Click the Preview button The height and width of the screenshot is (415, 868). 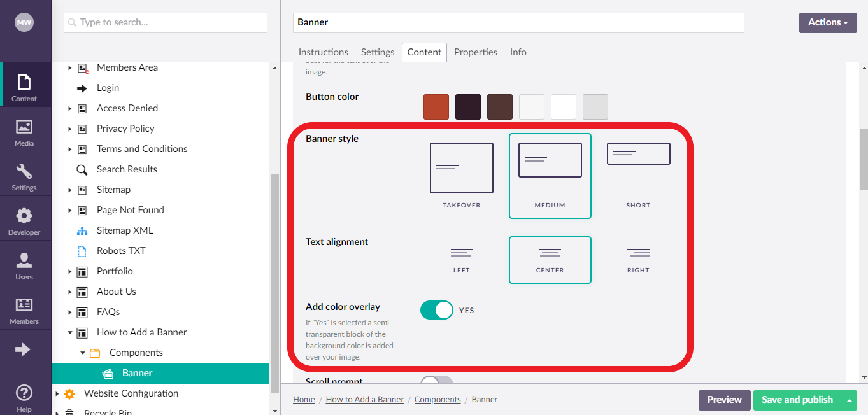coord(725,400)
